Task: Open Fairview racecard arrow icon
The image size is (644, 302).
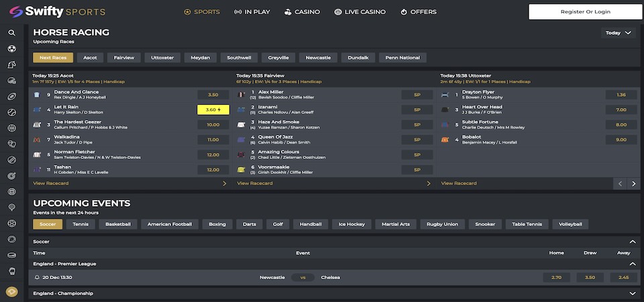Action: (429, 183)
